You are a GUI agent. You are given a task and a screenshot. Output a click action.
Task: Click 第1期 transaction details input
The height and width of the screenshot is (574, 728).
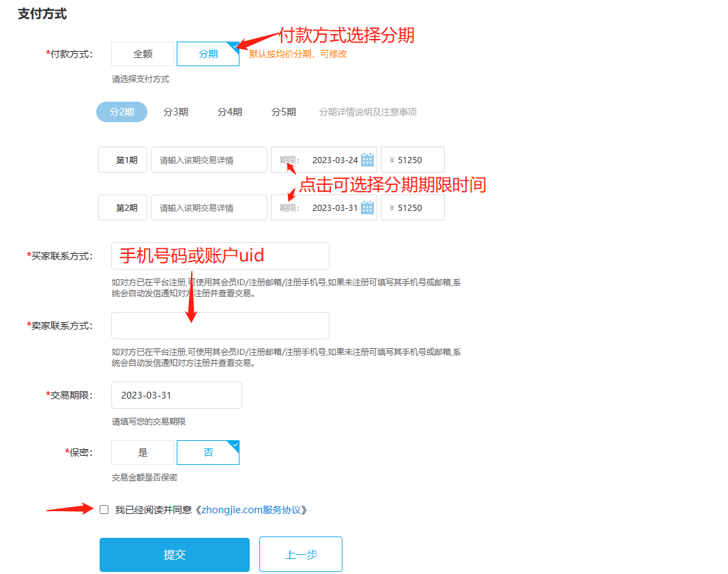click(x=209, y=160)
